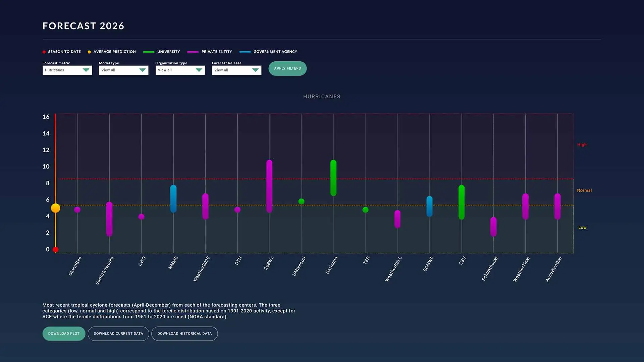644x362 pixels.
Task: Click the Apply Filters button
Action: pyautogui.click(x=287, y=68)
